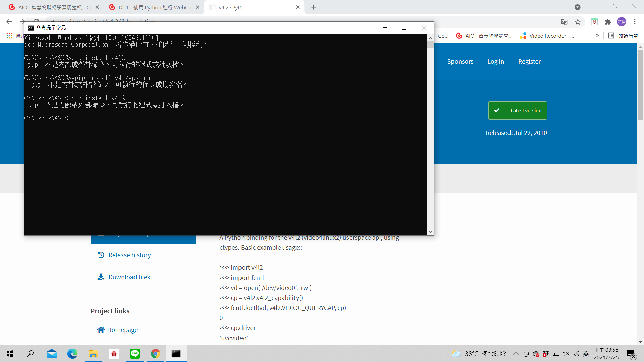Open Chrome from taskbar
Screen dimensions: 644x362
[x=155, y=354]
